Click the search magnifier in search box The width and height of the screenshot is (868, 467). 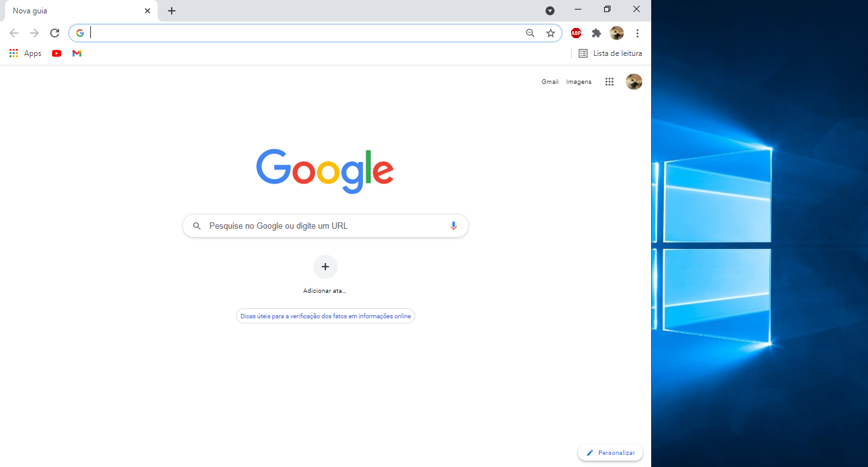197,226
